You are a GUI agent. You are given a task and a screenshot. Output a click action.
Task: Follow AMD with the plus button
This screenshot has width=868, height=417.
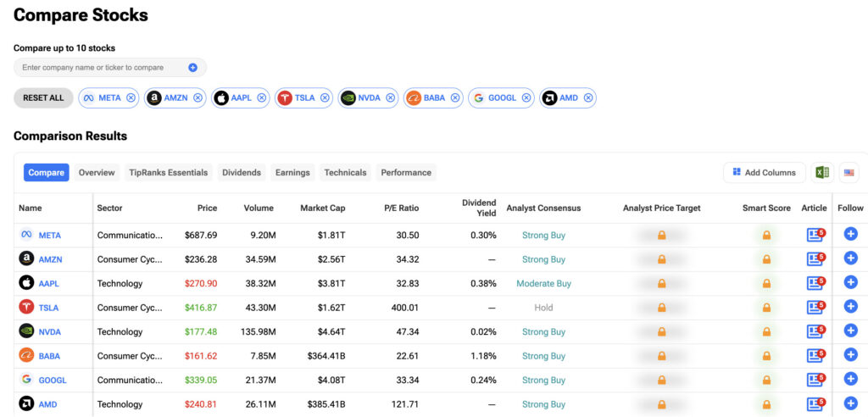[851, 403]
